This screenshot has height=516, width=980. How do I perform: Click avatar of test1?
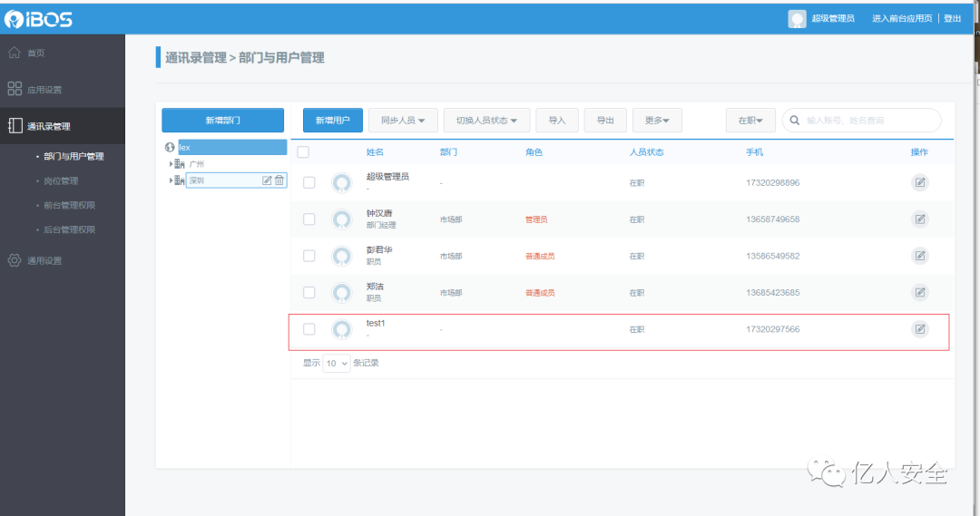tap(342, 329)
